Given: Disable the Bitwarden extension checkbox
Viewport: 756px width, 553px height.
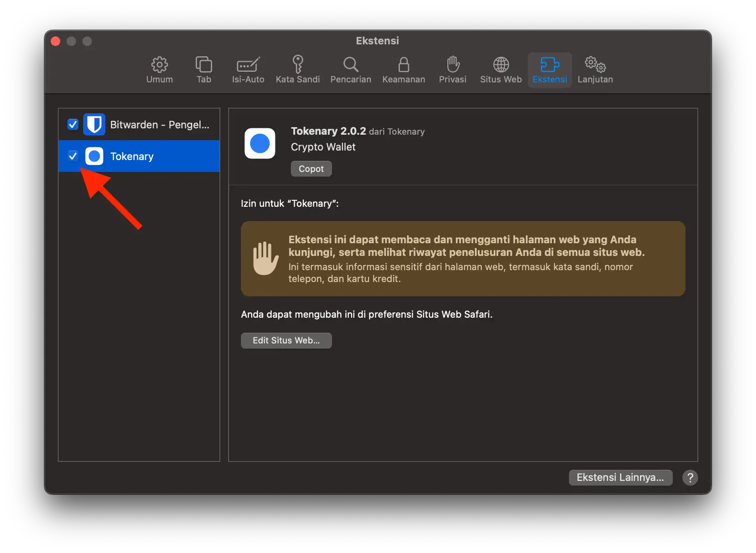Looking at the screenshot, I should click(x=73, y=124).
